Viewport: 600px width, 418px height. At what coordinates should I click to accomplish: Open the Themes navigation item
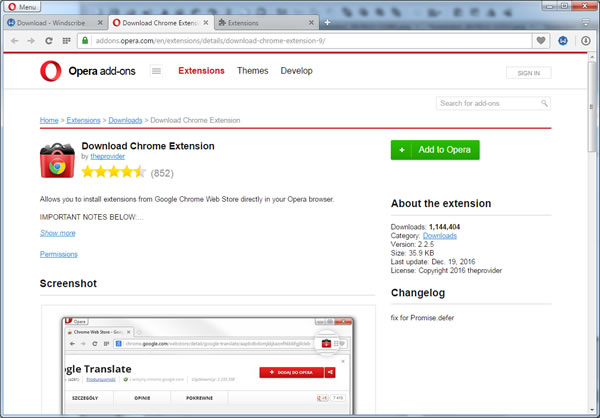click(253, 71)
